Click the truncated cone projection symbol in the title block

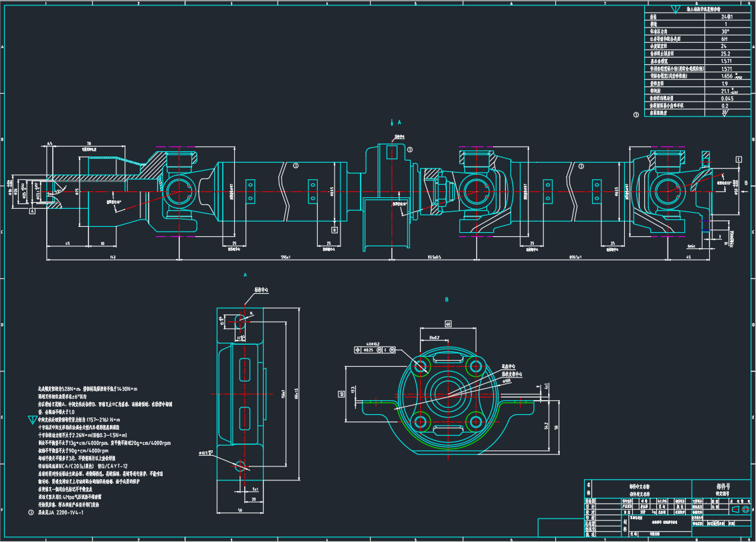[735, 509]
